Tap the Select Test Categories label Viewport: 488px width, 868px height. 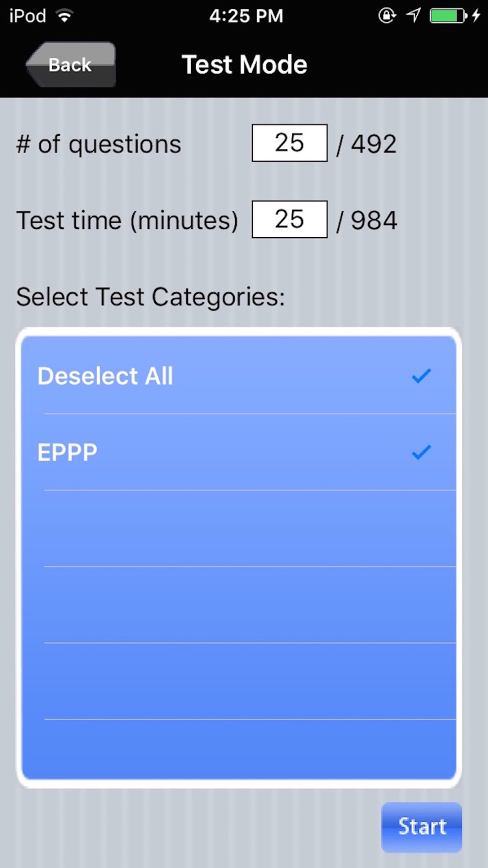click(150, 297)
